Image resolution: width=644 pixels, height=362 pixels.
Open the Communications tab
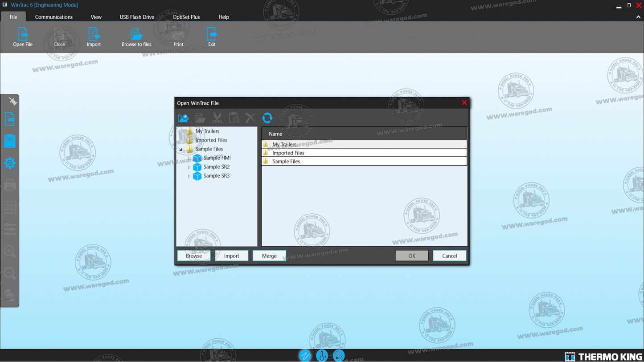pyautogui.click(x=54, y=17)
